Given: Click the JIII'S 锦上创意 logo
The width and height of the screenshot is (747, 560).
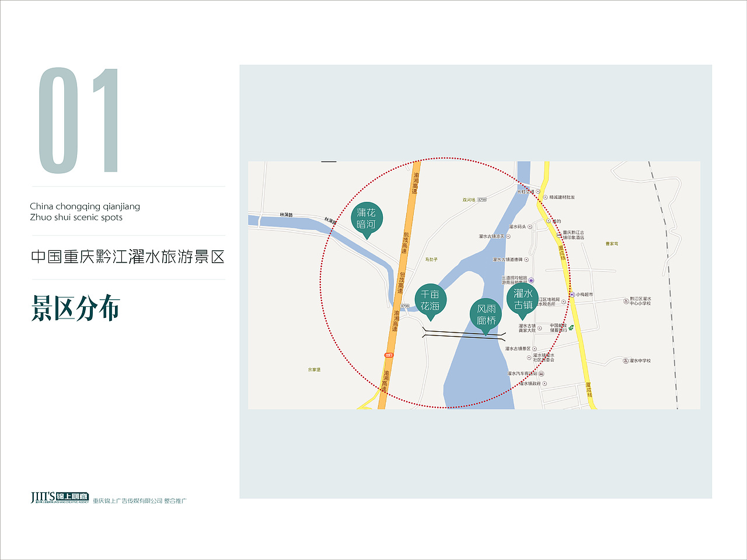Looking at the screenshot, I should coord(60,497).
